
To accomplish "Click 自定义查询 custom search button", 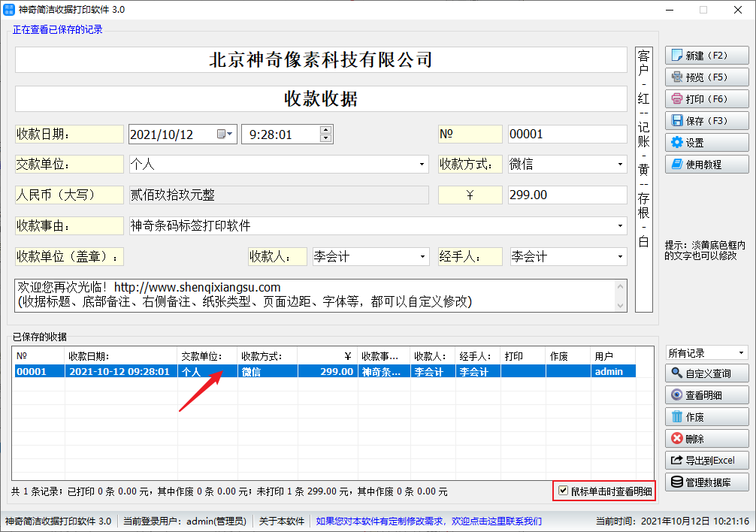I will tap(706, 373).
